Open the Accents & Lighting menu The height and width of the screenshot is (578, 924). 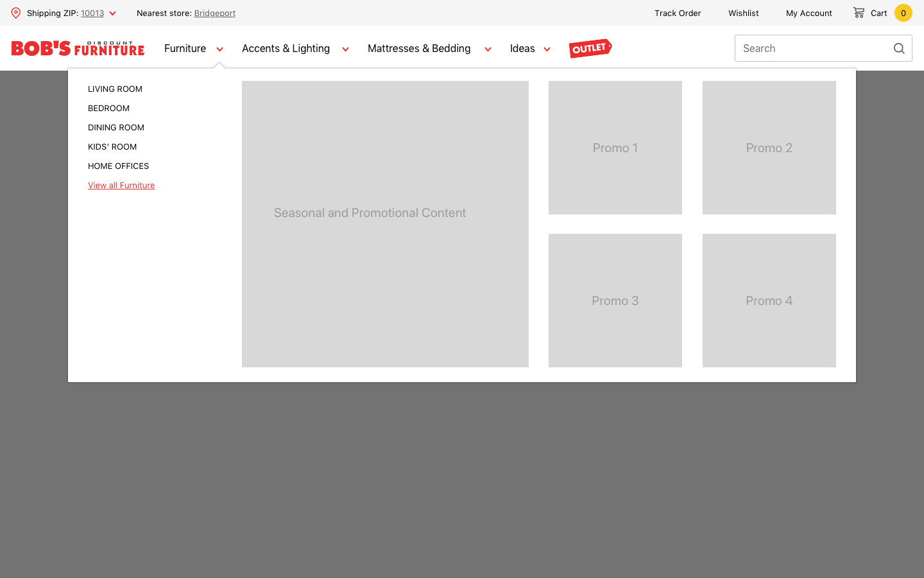[x=286, y=48]
